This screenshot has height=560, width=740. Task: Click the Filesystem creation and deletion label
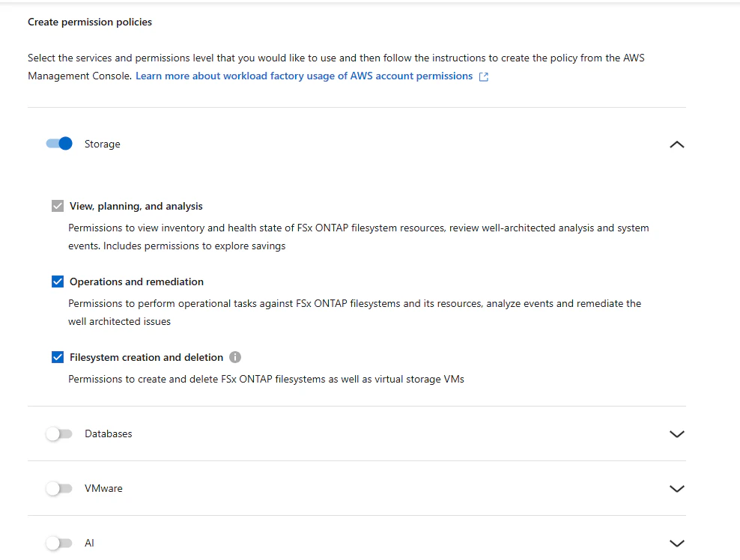point(146,357)
